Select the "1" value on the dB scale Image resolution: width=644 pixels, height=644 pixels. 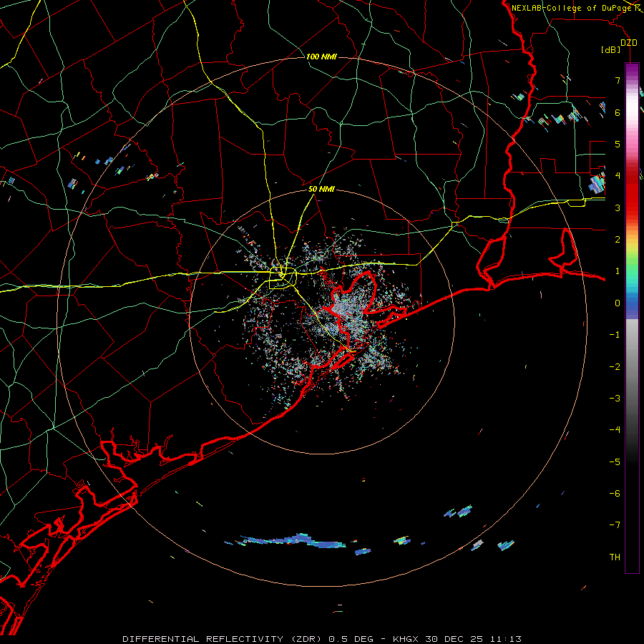point(618,271)
